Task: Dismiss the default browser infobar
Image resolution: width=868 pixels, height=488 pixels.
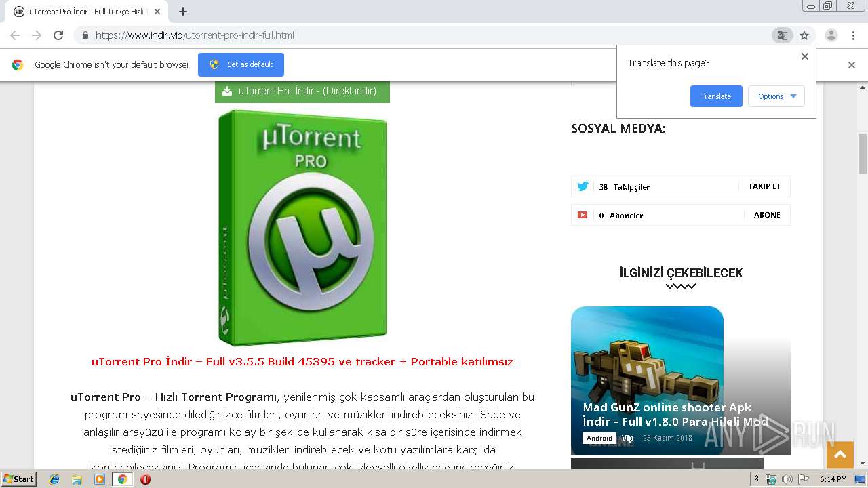Action: tap(852, 65)
